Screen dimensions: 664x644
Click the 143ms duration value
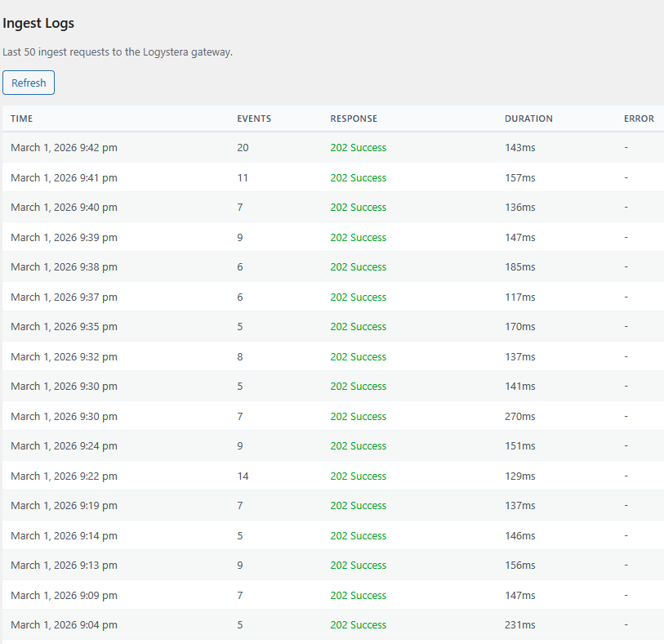click(x=519, y=147)
